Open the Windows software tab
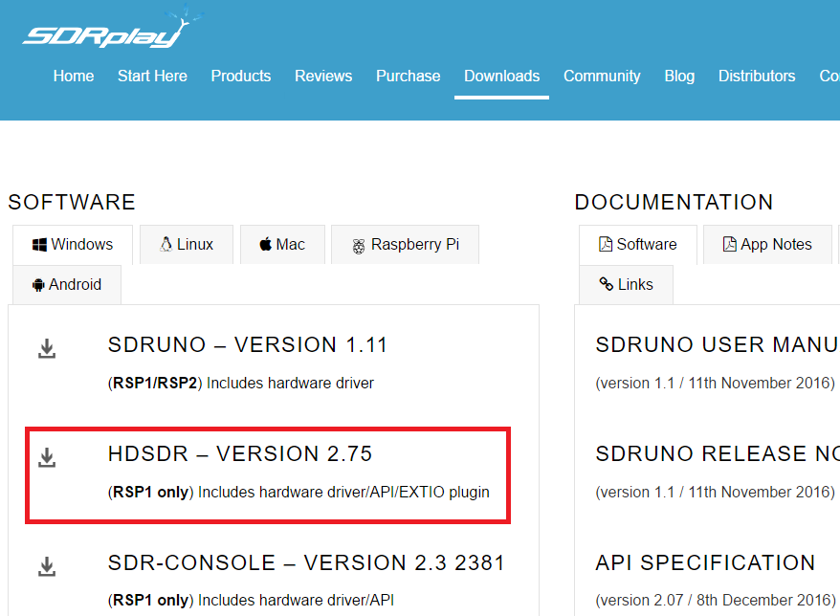The image size is (840, 616). pyautogui.click(x=72, y=245)
